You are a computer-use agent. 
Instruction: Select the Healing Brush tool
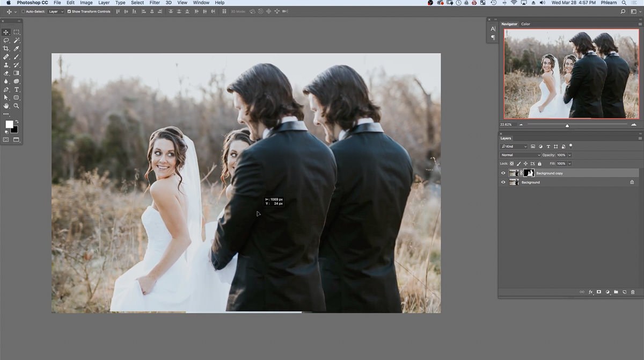pos(6,56)
